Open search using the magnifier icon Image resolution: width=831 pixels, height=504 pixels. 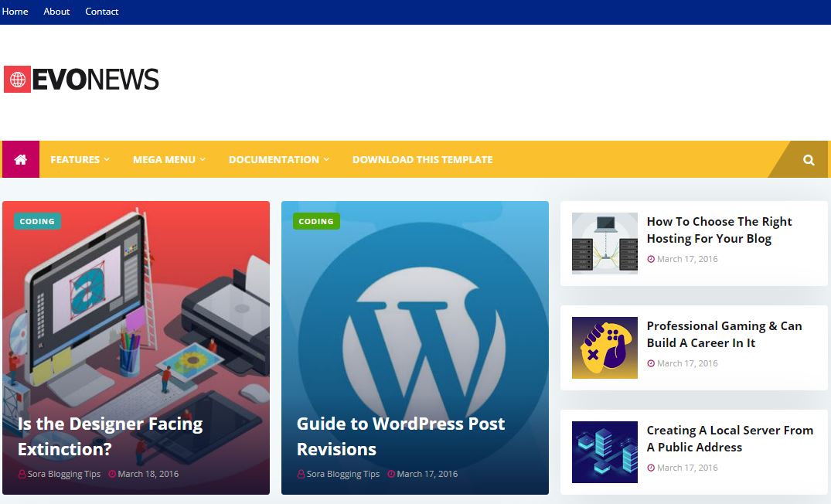point(809,160)
